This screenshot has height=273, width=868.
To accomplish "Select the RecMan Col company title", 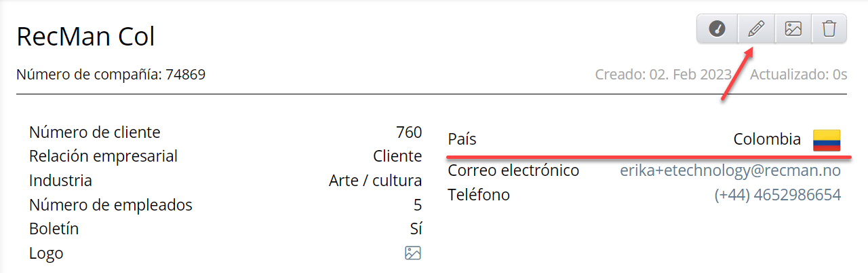I will point(86,37).
